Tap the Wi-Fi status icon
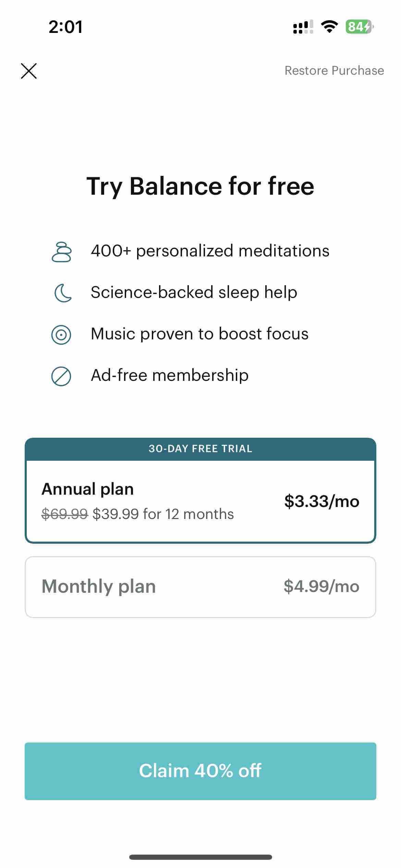 click(329, 26)
